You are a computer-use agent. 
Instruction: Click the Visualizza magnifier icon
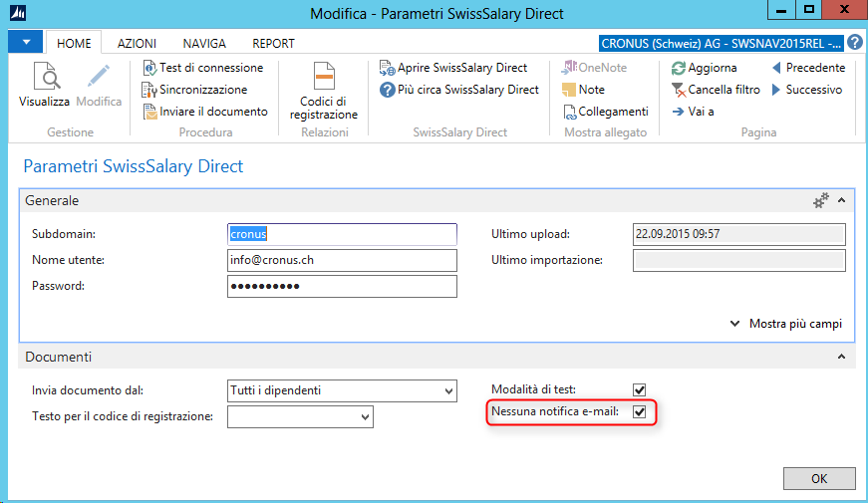tap(44, 77)
